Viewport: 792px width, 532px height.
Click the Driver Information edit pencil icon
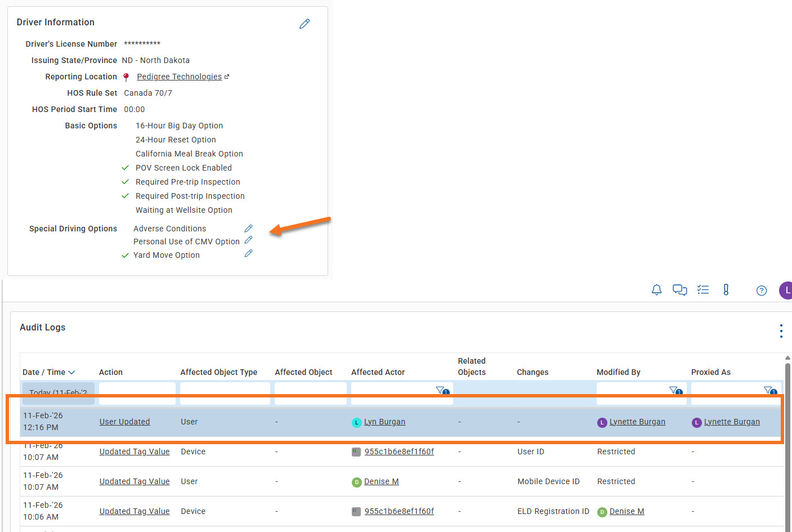[305, 24]
